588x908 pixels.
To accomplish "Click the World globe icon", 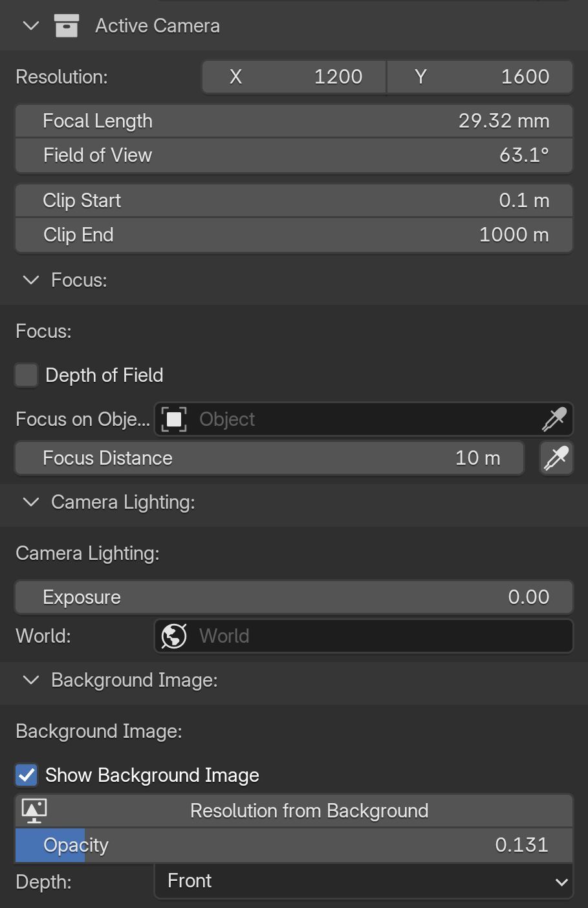I will pyautogui.click(x=174, y=636).
